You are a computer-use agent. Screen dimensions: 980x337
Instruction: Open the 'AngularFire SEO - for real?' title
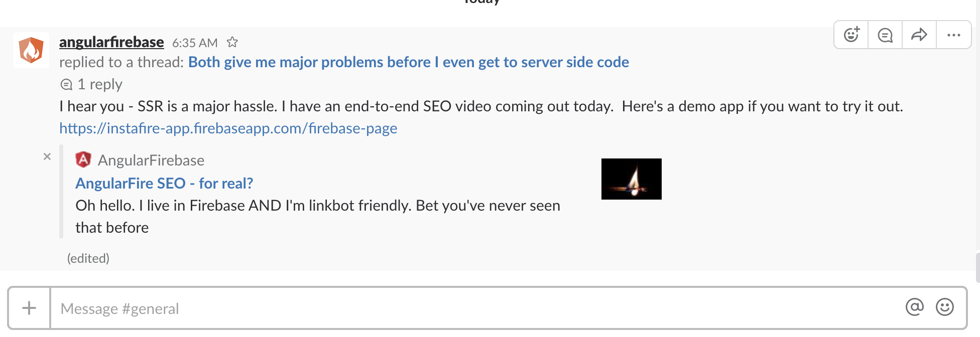tap(164, 184)
